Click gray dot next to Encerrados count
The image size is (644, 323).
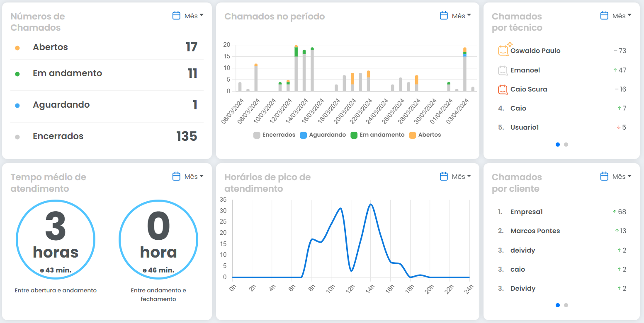point(17,137)
